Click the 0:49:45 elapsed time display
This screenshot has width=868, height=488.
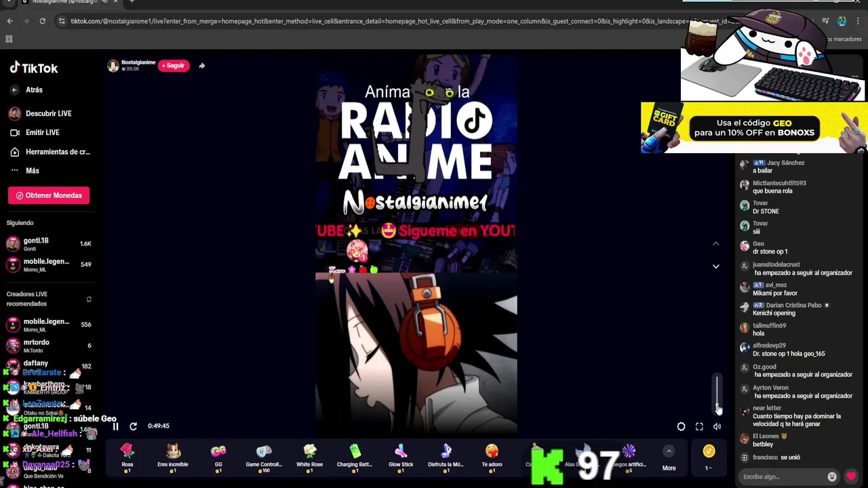[x=159, y=426]
